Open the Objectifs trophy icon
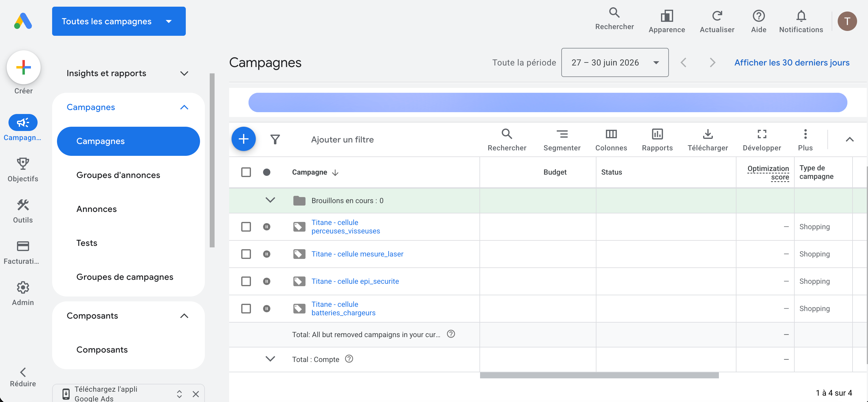This screenshot has width=868, height=402. (x=23, y=163)
